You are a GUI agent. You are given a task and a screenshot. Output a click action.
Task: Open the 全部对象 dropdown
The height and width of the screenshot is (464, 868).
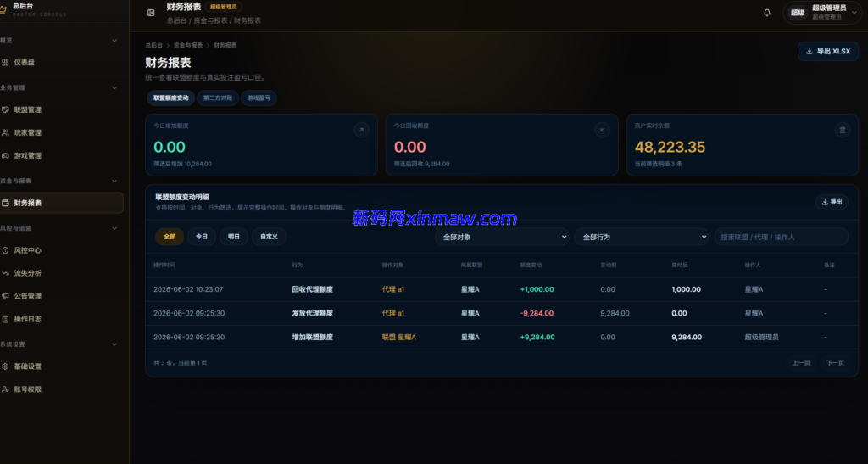tap(502, 237)
